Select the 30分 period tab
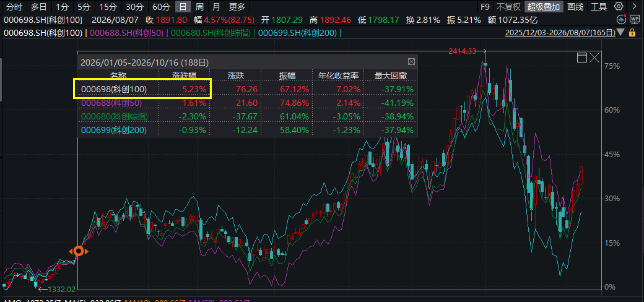The image size is (644, 302). (x=134, y=6)
